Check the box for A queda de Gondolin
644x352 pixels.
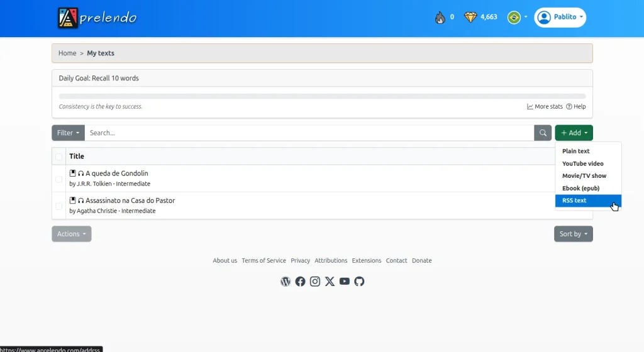[59, 179]
